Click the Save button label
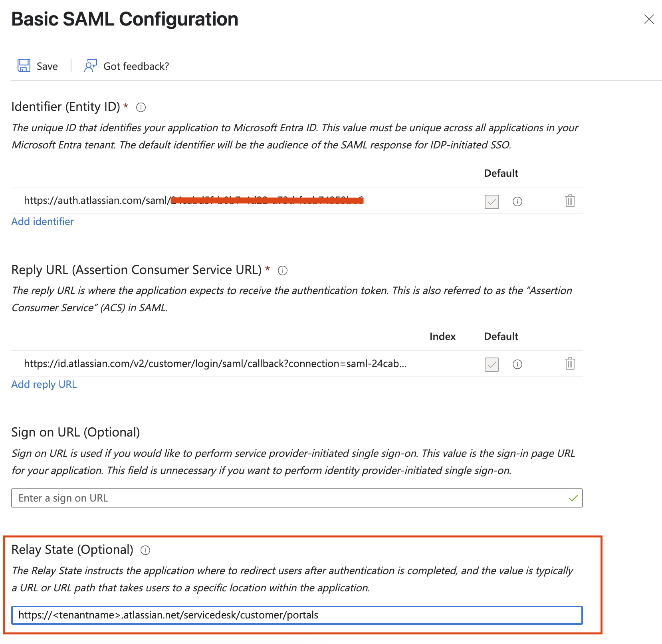The width and height of the screenshot is (662, 644). [x=47, y=66]
